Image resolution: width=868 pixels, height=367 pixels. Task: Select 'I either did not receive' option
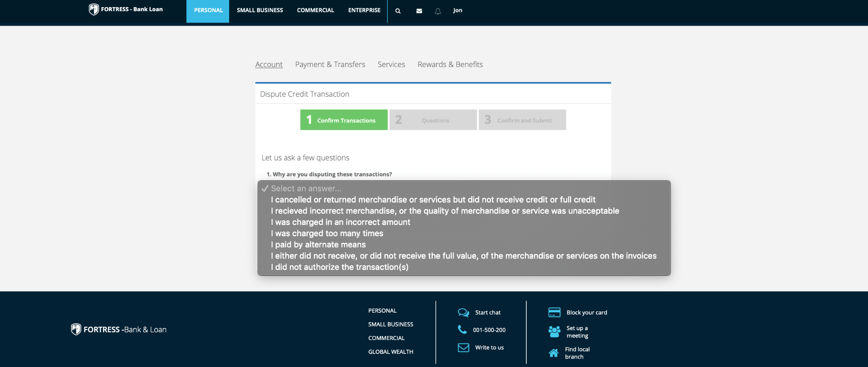pos(464,256)
